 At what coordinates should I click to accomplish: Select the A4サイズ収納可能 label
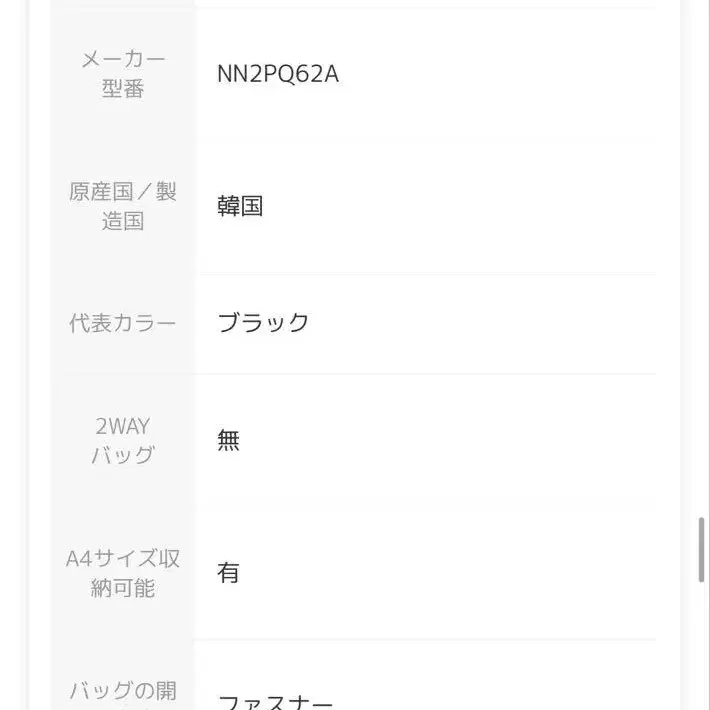tap(123, 573)
